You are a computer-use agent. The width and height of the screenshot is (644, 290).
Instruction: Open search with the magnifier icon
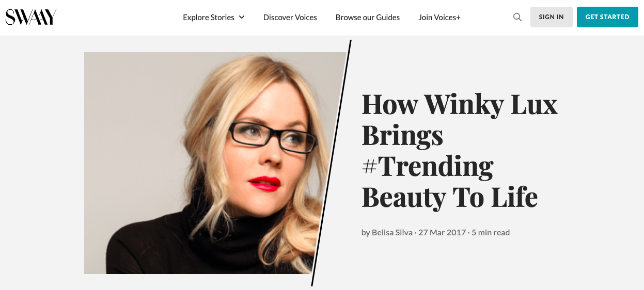[517, 17]
